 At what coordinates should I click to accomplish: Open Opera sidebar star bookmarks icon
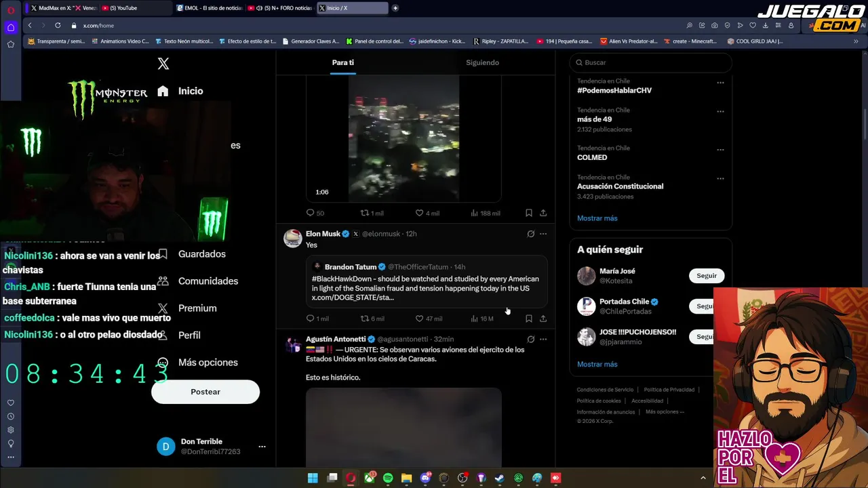tap(11, 44)
